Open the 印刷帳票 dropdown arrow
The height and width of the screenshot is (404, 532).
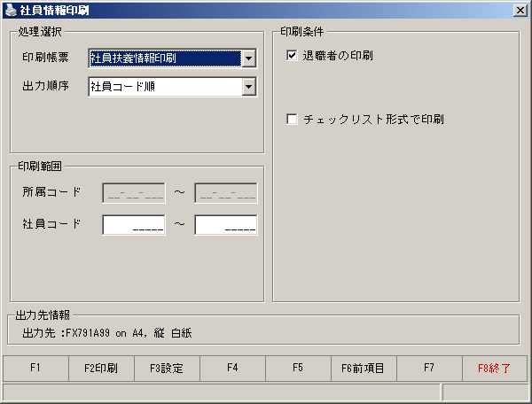[248, 58]
